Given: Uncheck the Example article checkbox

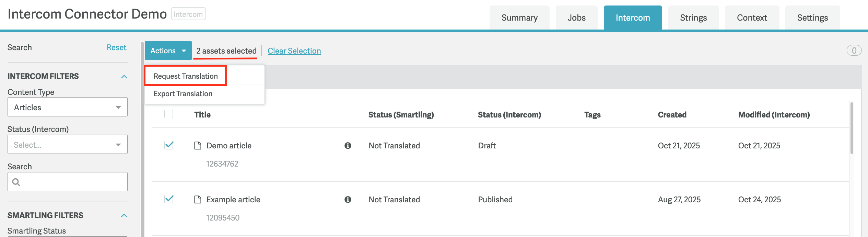Looking at the screenshot, I should [169, 199].
